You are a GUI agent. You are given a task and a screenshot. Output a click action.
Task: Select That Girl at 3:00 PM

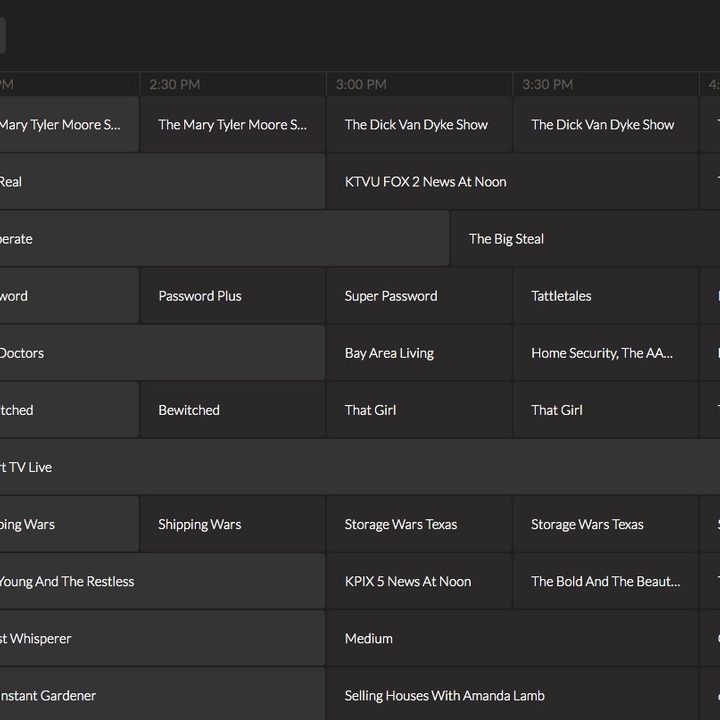(x=419, y=410)
